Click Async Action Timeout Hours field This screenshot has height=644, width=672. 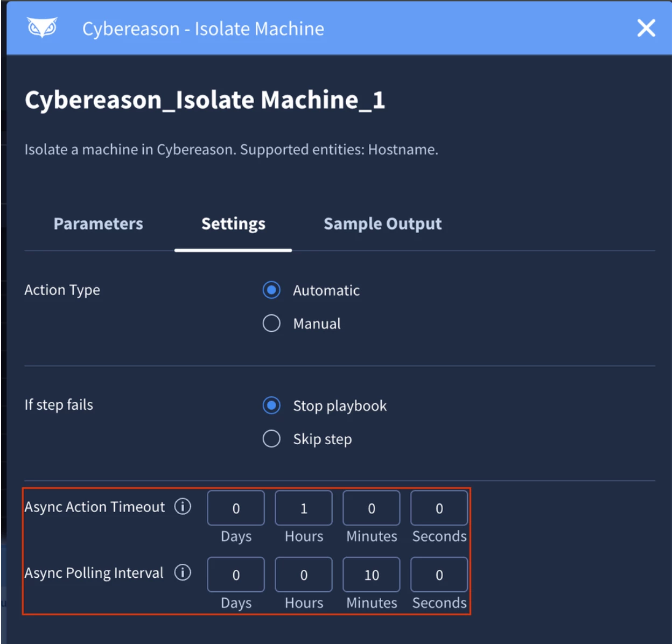coord(304,508)
